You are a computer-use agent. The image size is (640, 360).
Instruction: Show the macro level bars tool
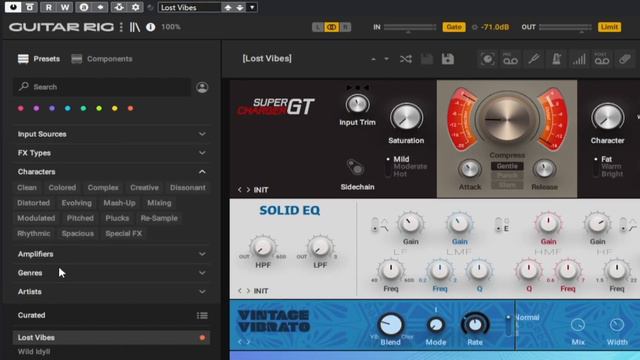pyautogui.click(x=579, y=59)
